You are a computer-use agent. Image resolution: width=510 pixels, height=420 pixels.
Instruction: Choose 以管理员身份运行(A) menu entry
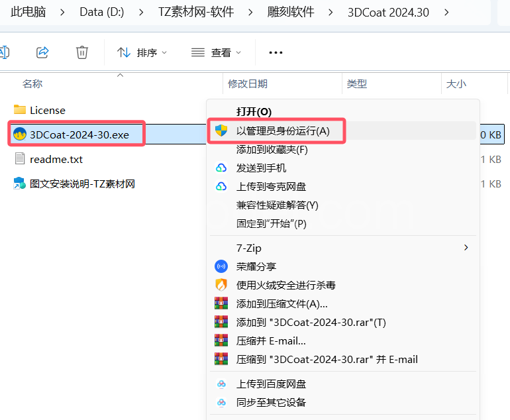click(x=343, y=131)
